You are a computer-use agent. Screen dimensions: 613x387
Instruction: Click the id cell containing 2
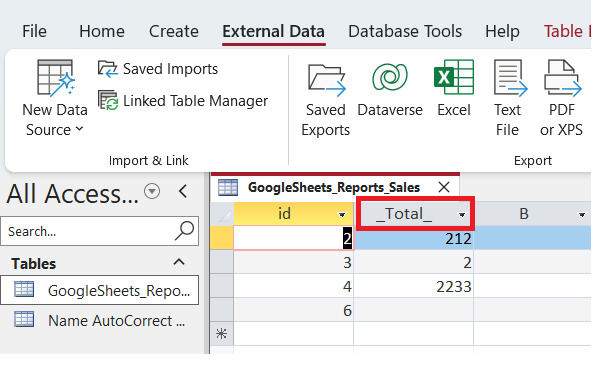[294, 238]
